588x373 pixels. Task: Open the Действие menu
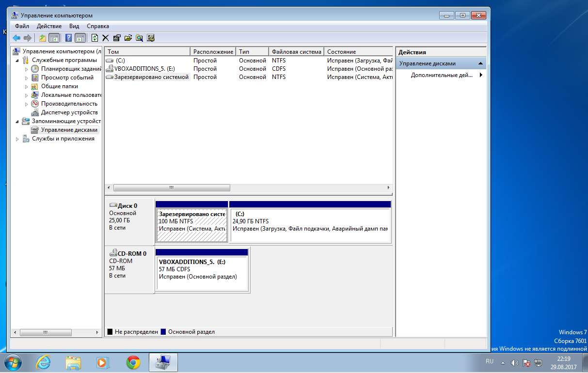click(49, 26)
